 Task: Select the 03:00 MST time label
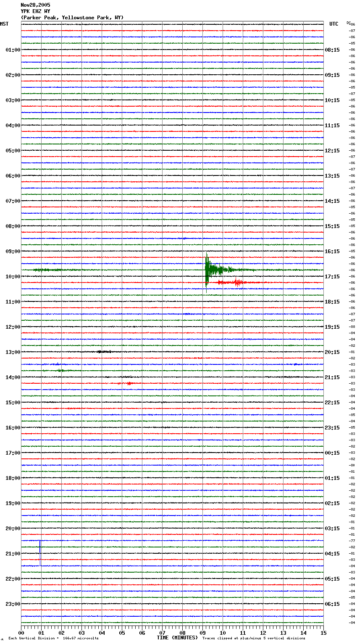point(13,100)
